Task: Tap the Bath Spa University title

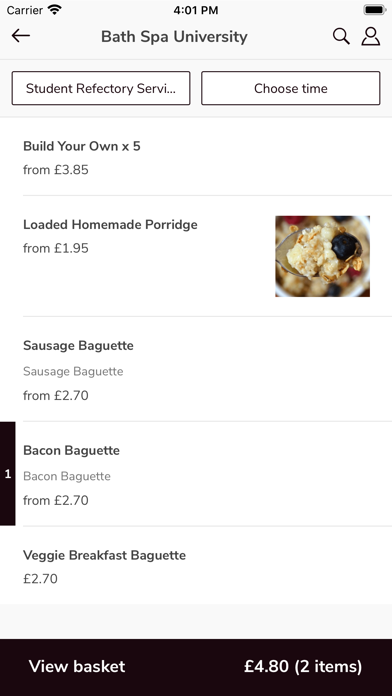Action: [174, 37]
